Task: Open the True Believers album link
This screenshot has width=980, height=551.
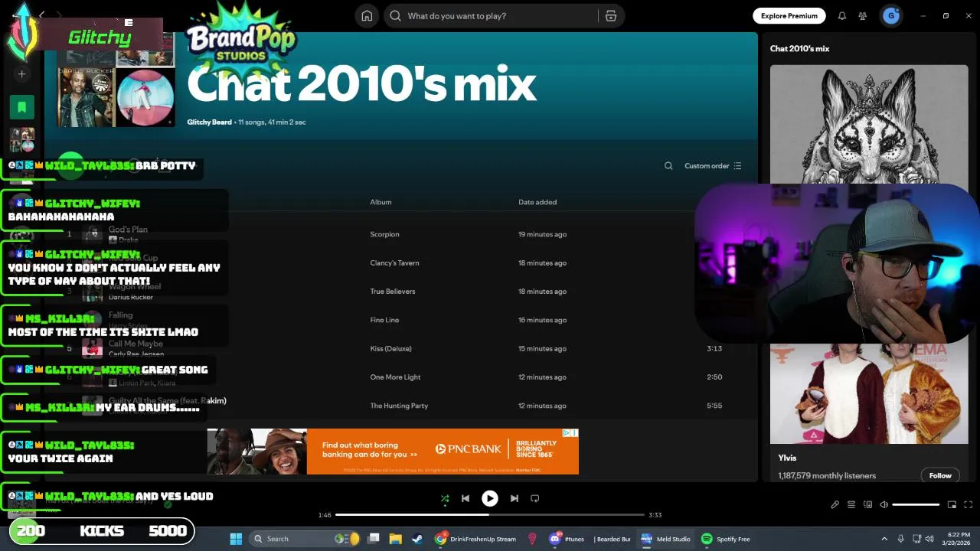Action: [392, 292]
